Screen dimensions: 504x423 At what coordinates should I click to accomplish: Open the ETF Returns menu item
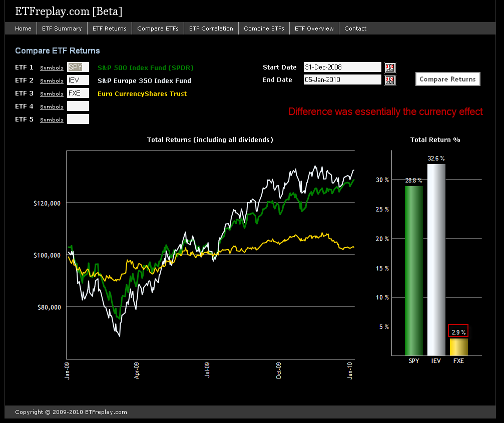point(109,28)
